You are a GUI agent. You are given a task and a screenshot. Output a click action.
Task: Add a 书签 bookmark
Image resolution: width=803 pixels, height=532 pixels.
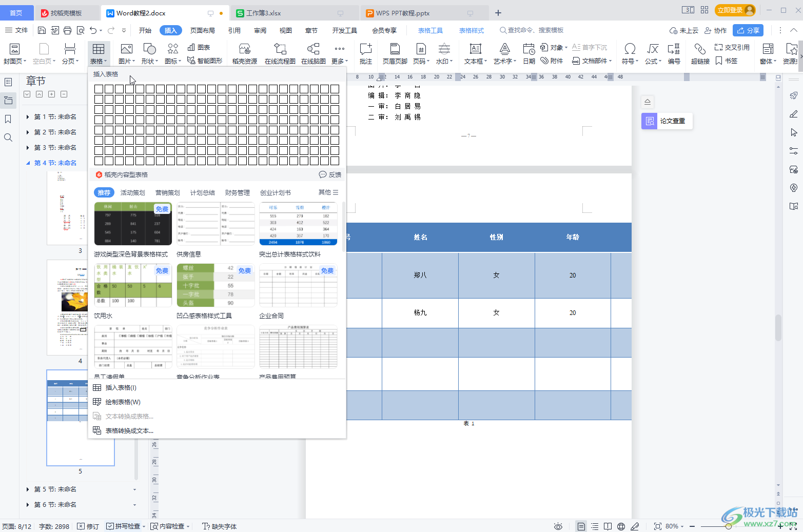(727, 61)
